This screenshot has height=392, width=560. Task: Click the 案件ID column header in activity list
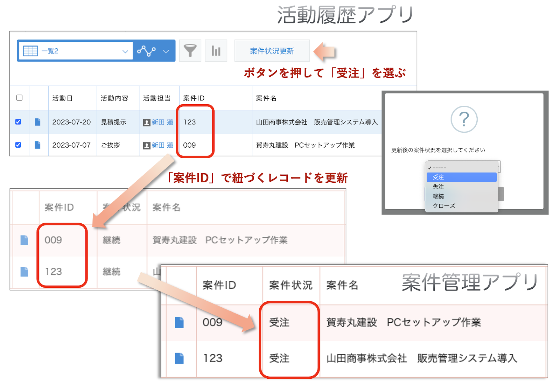(x=194, y=98)
